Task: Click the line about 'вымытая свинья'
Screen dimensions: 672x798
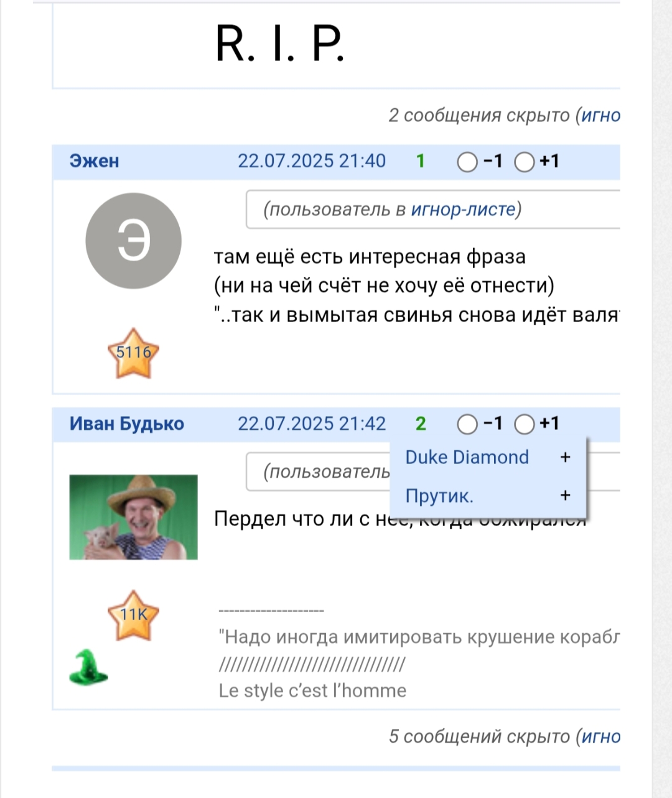Action: [x=417, y=315]
